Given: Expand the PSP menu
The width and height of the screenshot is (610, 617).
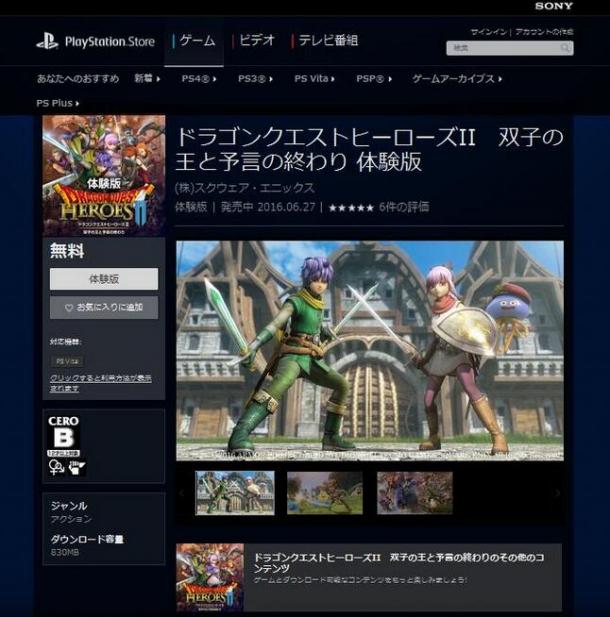Looking at the screenshot, I should (374, 79).
